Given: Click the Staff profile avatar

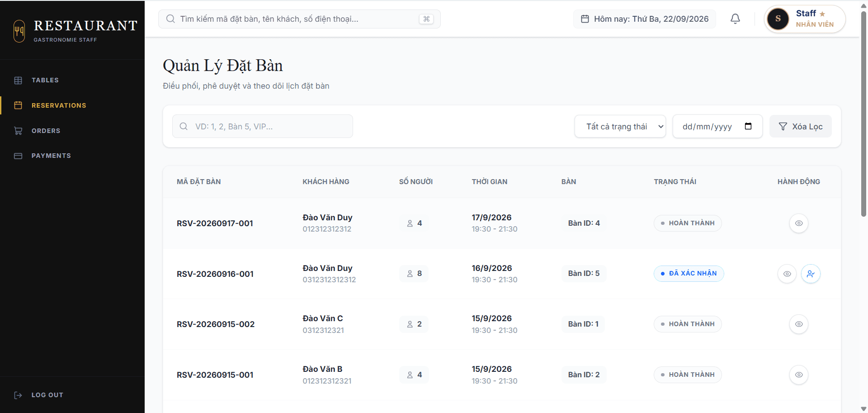Looking at the screenshot, I should point(778,19).
